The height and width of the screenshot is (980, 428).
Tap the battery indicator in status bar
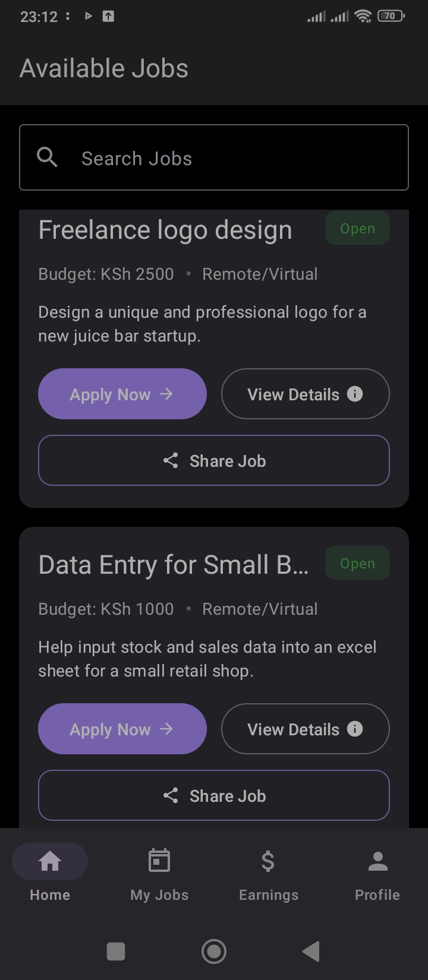pos(391,16)
